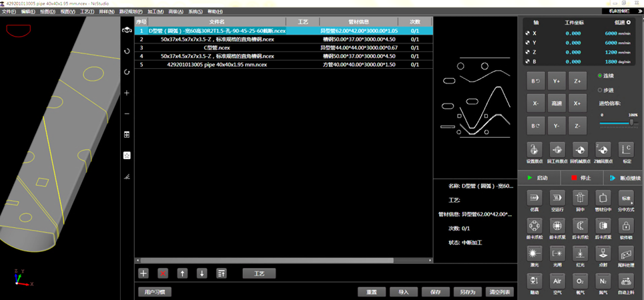The image size is (644, 300).
Task: Expand the 分中方式 centering mode options
Action: click(625, 198)
